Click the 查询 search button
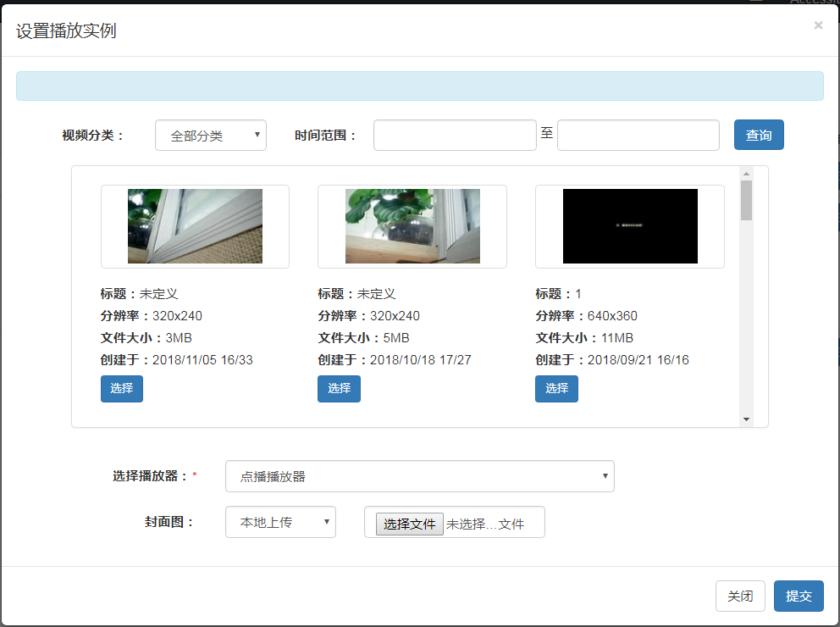Image resolution: width=840 pixels, height=627 pixels. point(759,135)
